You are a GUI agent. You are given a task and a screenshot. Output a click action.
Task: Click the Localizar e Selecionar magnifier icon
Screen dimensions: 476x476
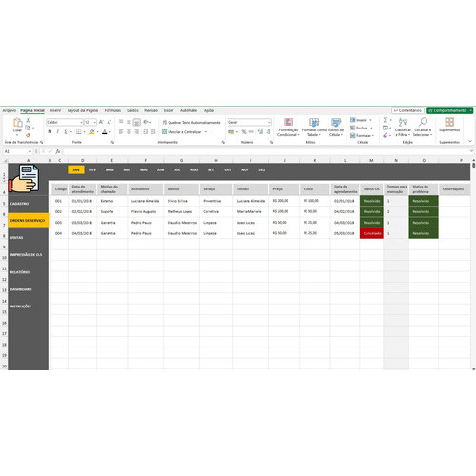click(423, 122)
